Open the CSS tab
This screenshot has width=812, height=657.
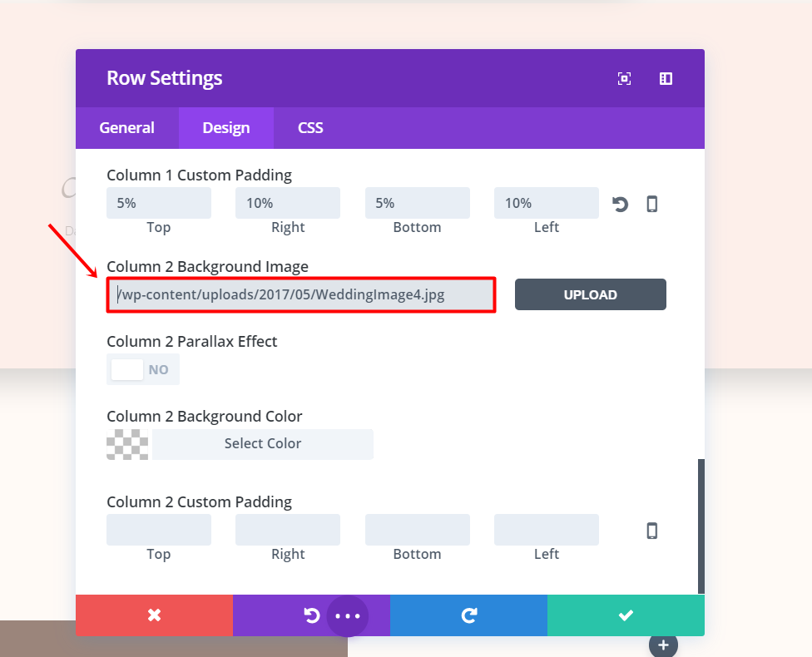[x=310, y=128]
